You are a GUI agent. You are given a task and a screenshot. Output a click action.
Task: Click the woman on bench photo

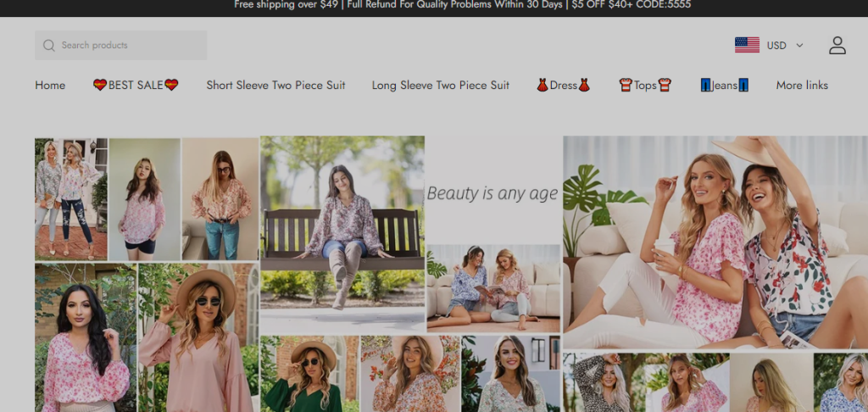click(342, 233)
